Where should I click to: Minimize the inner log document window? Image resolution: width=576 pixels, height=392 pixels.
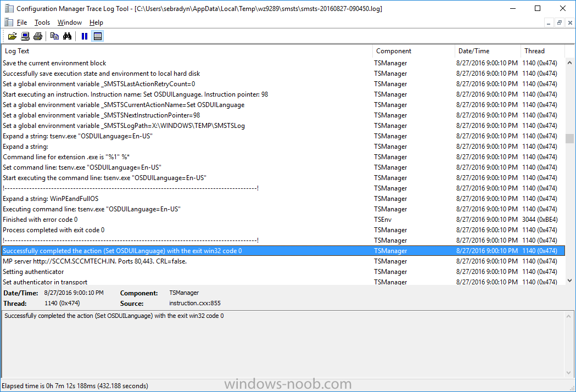pyautogui.click(x=549, y=23)
